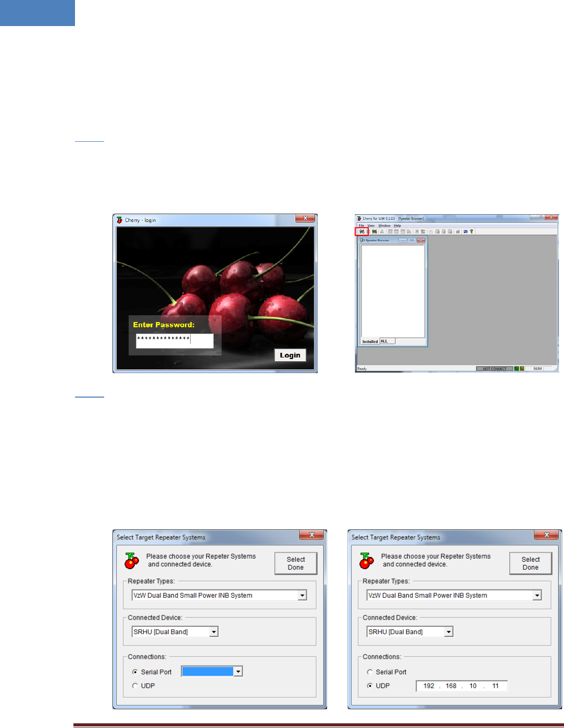This screenshot has height=728, width=564.
Task: Click the green indicator in Cherry status bar
Action: pos(517,368)
